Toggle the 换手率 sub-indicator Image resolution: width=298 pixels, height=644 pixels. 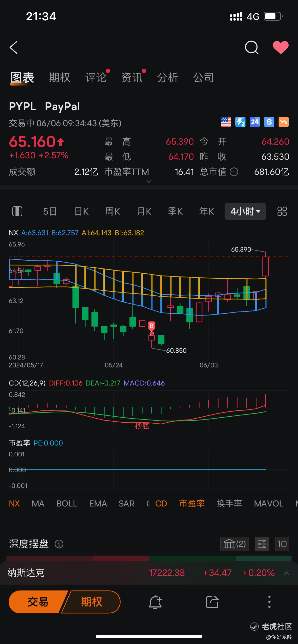point(229,504)
